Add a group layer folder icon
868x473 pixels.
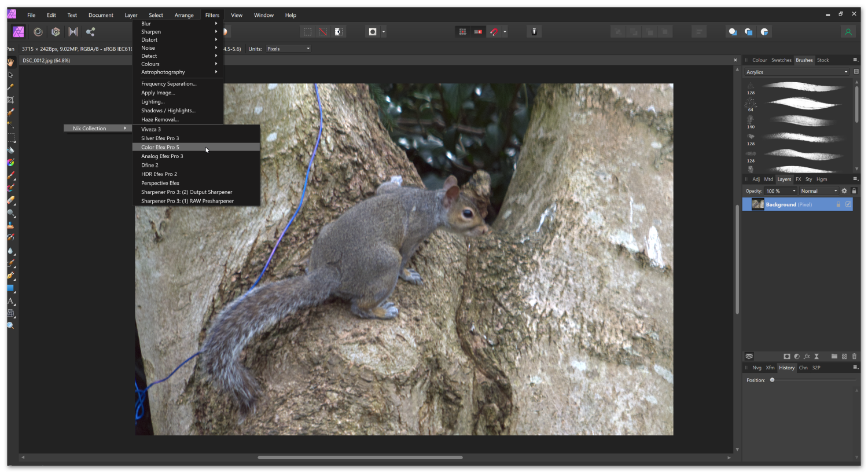point(834,356)
